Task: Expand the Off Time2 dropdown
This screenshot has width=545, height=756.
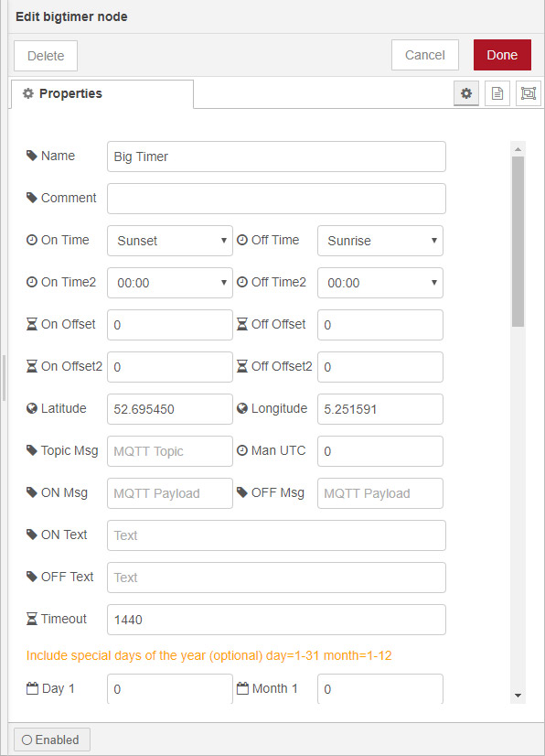Action: point(380,283)
